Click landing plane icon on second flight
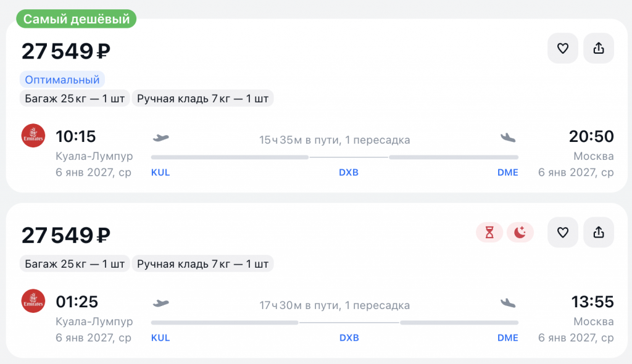This screenshot has height=364, width=632. pos(509,302)
